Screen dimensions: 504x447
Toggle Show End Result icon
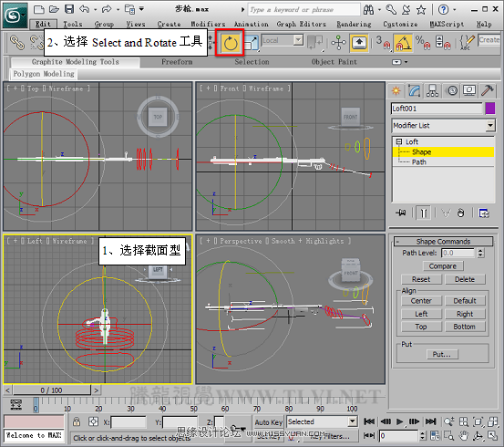coord(423,213)
